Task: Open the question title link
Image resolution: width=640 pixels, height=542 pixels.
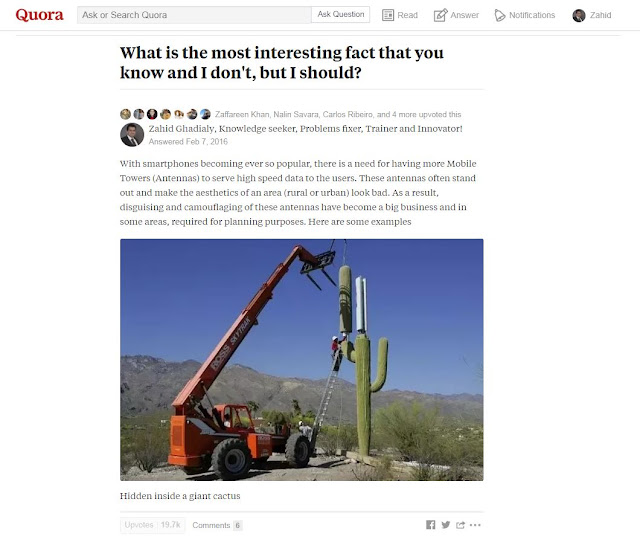Action: [x=282, y=62]
